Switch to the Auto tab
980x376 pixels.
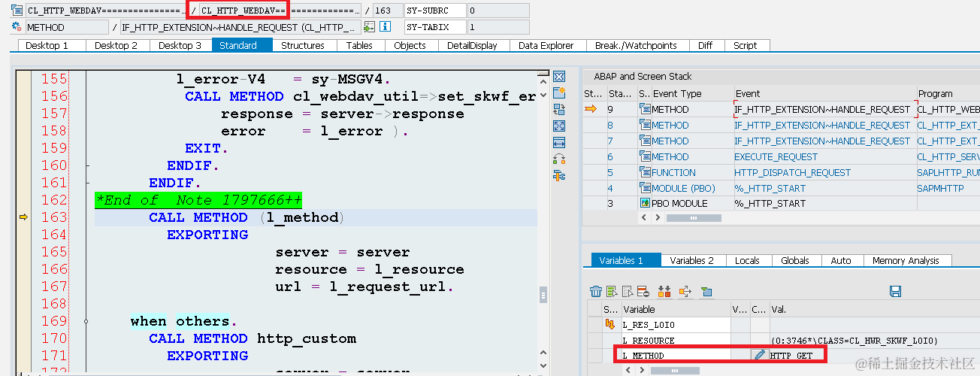coord(841,260)
